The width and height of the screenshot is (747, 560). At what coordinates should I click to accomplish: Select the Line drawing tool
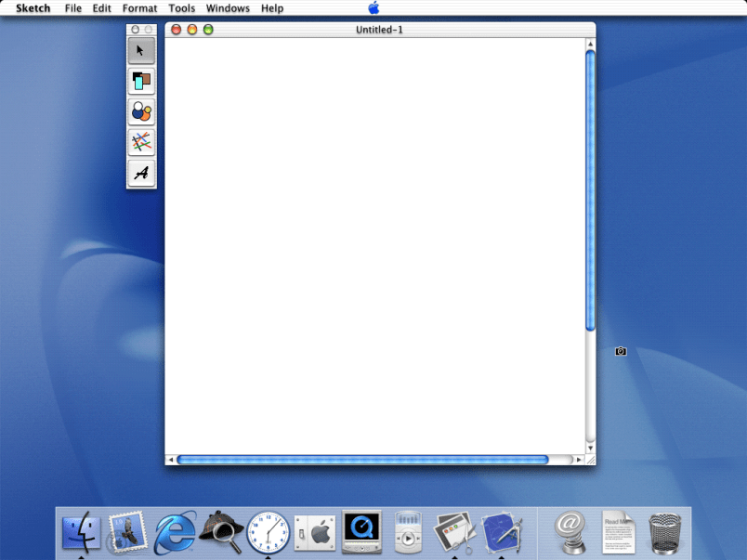(141, 142)
